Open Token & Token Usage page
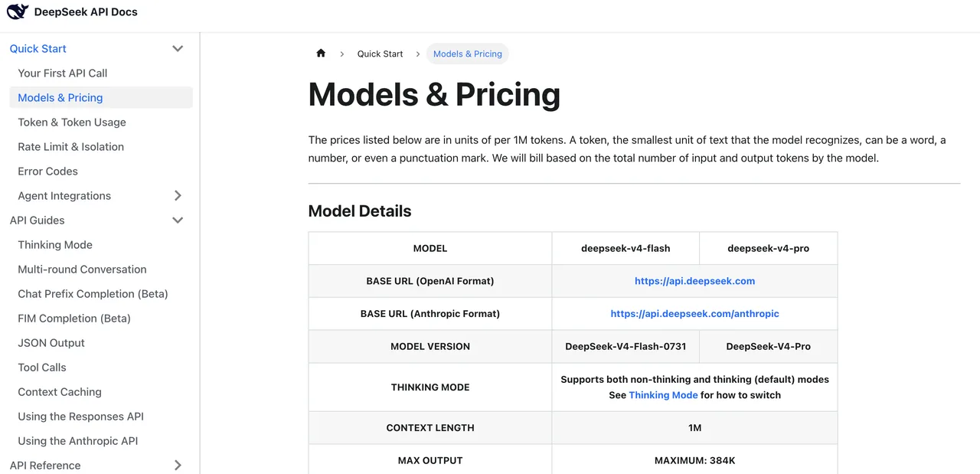980x474 pixels. [x=72, y=123]
